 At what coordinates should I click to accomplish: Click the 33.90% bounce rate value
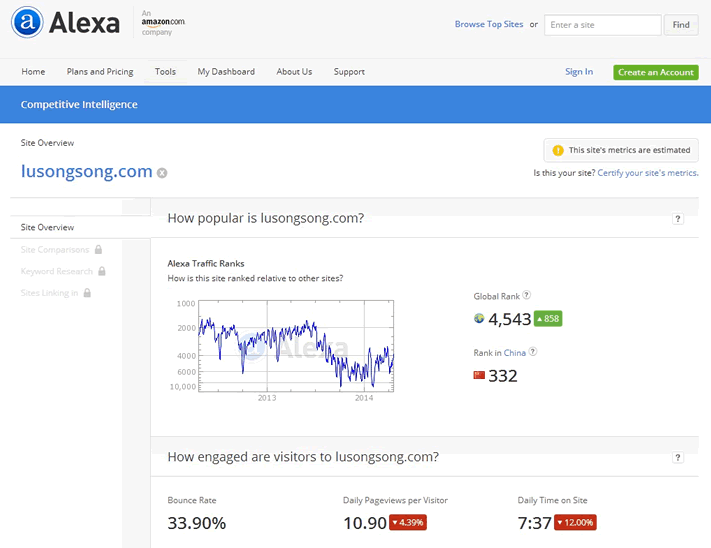point(197,523)
